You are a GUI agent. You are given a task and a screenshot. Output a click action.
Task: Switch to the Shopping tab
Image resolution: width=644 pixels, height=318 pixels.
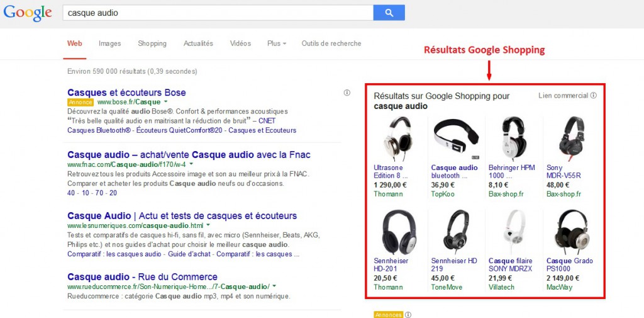pos(152,43)
